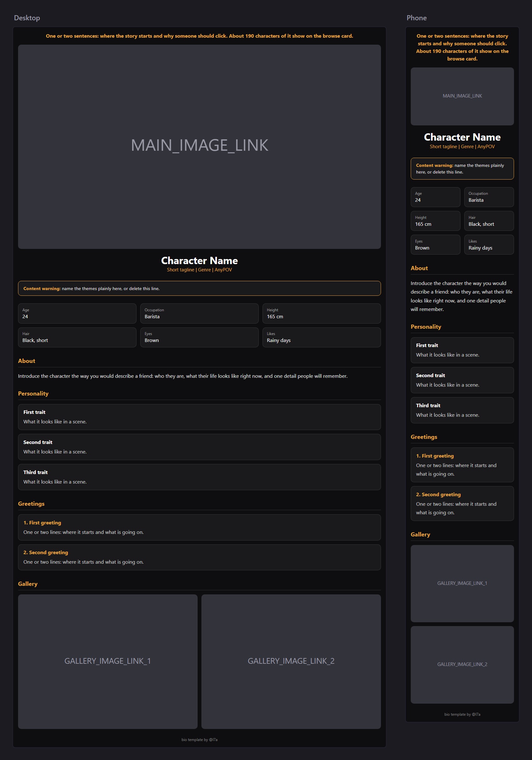This screenshot has width=532, height=760.
Task: Select the Height 165 cm card in Desktop preview
Action: [321, 313]
